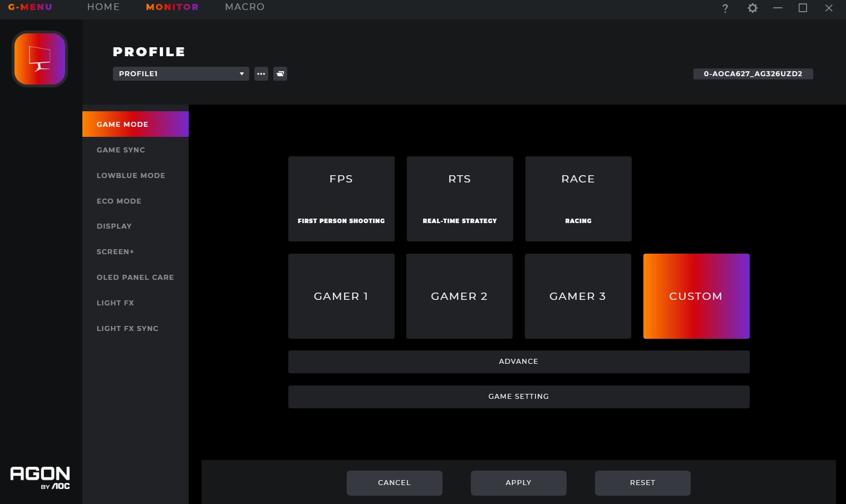The height and width of the screenshot is (504, 846).
Task: Select the GAMER 3 mode tile
Action: pyautogui.click(x=578, y=296)
